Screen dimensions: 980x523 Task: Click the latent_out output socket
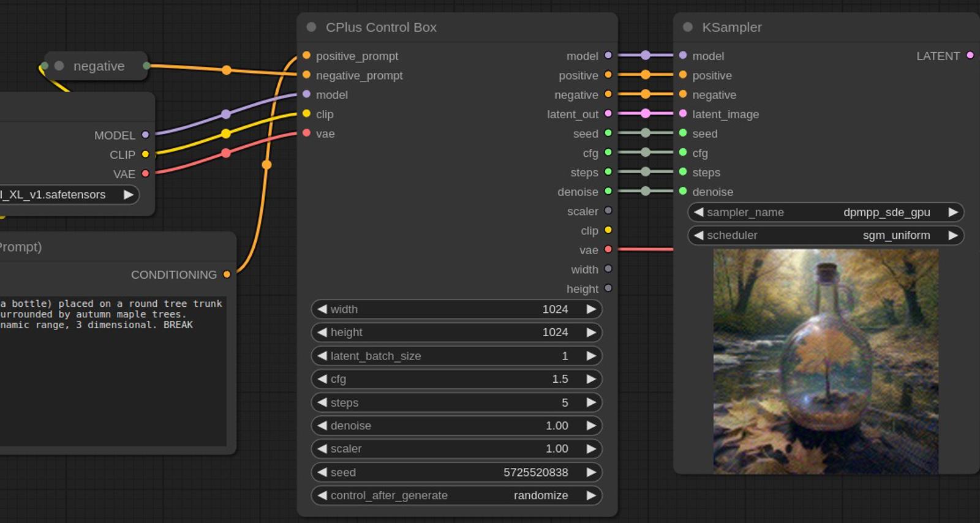tap(608, 113)
